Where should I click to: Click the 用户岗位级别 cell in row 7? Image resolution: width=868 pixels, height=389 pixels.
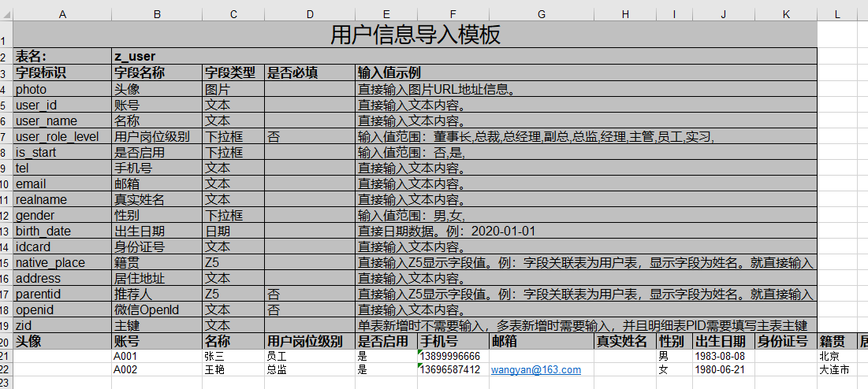[x=157, y=136]
